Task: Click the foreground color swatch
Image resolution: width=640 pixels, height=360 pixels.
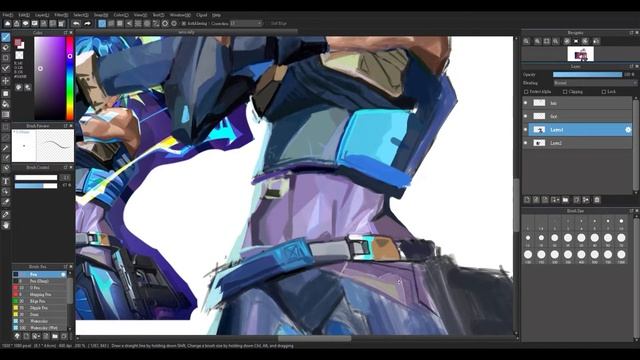Action: pos(18,42)
